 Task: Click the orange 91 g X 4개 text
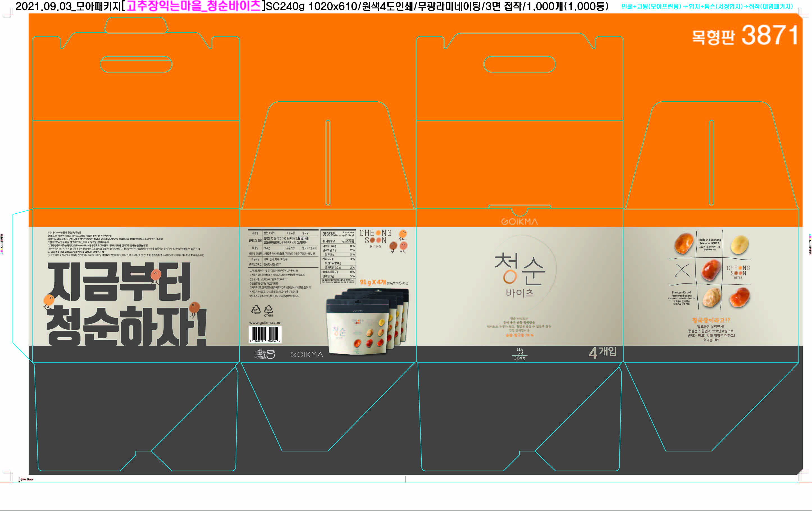pos(372,282)
